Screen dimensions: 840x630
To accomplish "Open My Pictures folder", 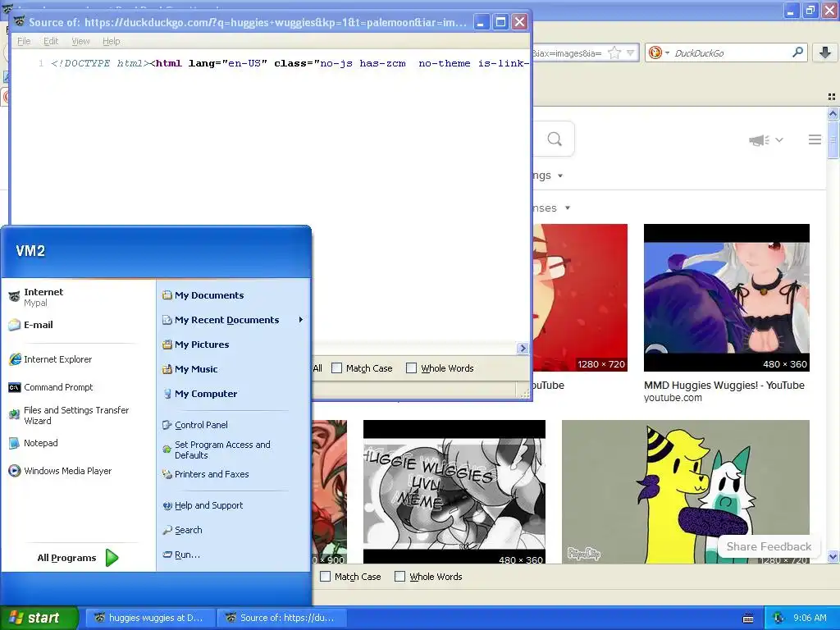I will [195, 345].
